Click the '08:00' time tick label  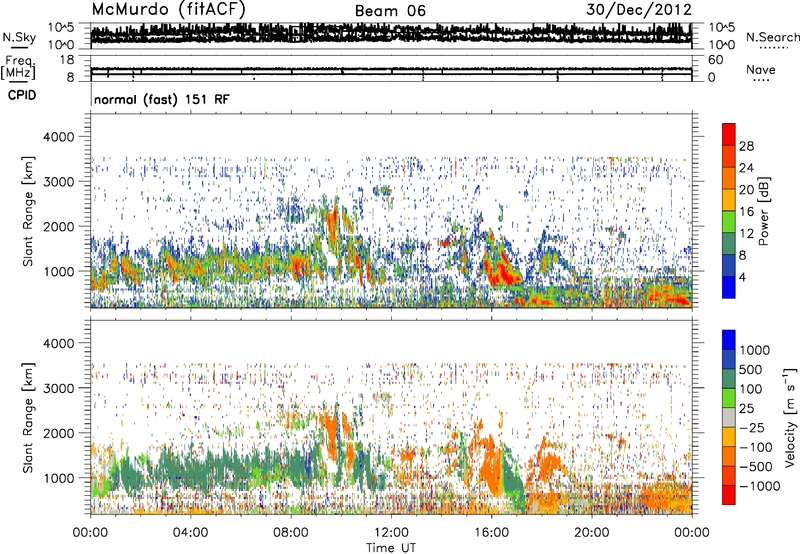pos(291,533)
